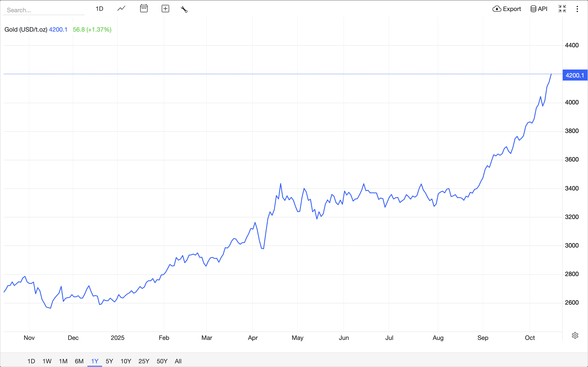Switch to the 6M time range

tap(79, 361)
